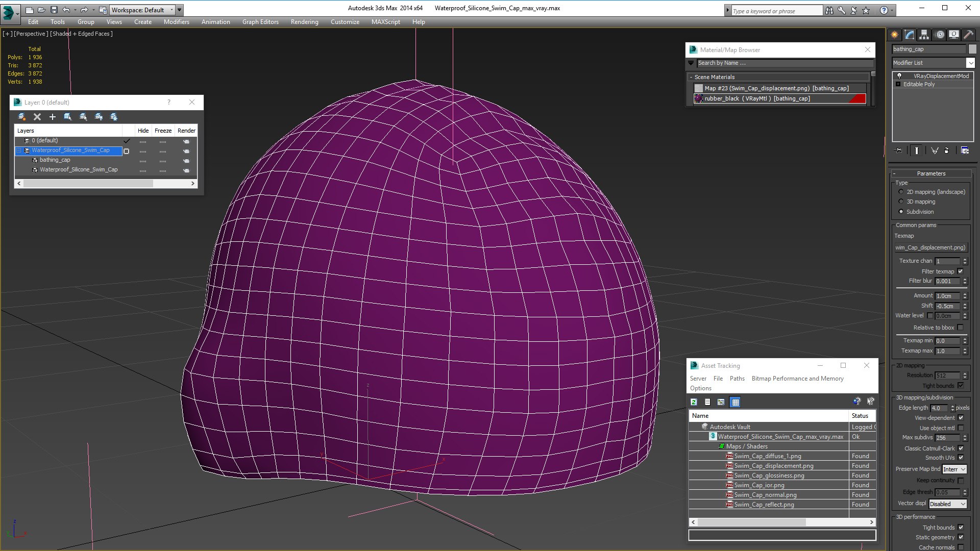Open the Rendering menu
This screenshot has width=980, height=551.
(304, 22)
